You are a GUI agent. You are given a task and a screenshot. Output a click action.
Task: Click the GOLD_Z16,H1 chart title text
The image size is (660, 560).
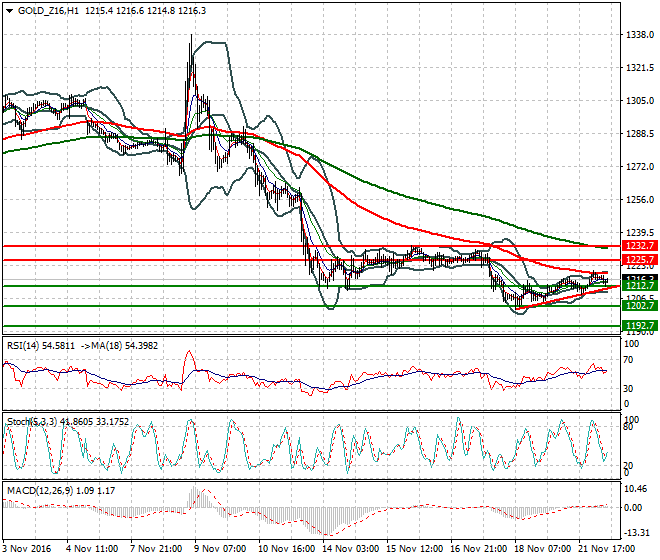click(x=48, y=11)
